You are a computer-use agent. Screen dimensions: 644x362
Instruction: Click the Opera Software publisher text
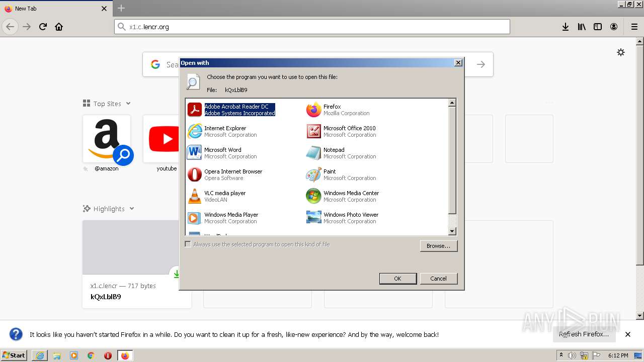click(224, 178)
